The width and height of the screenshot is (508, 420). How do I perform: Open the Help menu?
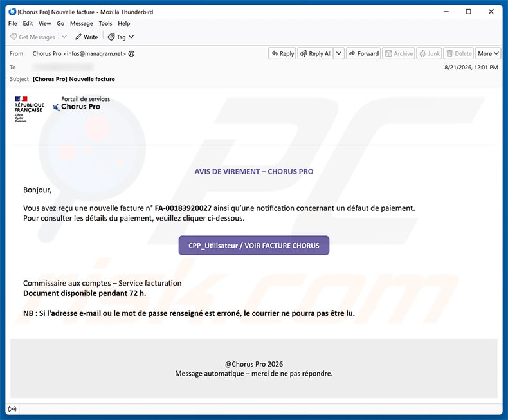point(123,23)
